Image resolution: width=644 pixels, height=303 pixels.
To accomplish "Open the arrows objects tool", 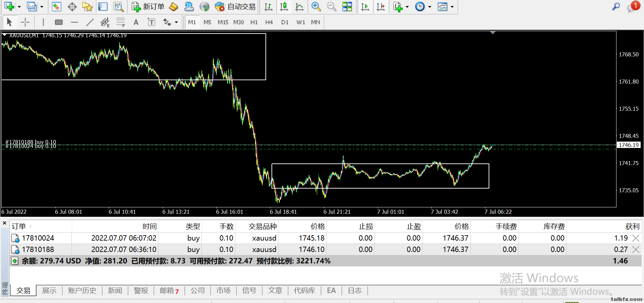I will click(x=167, y=22).
